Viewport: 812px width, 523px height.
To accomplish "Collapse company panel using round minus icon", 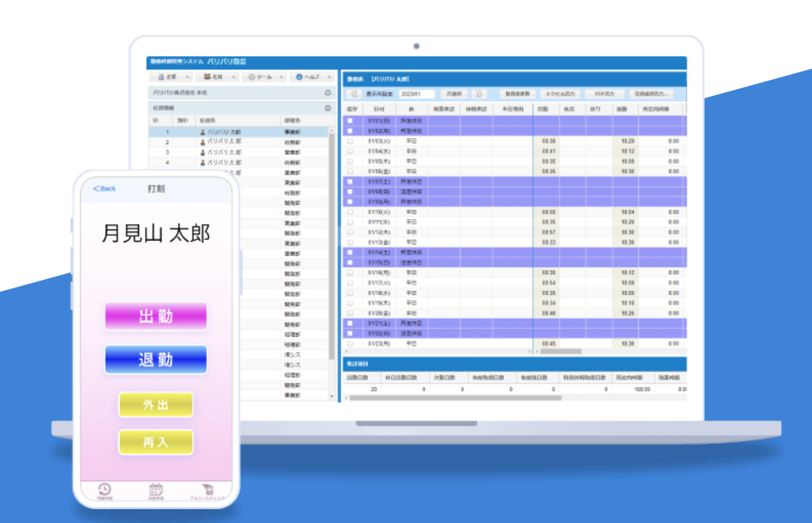I will coord(327,93).
